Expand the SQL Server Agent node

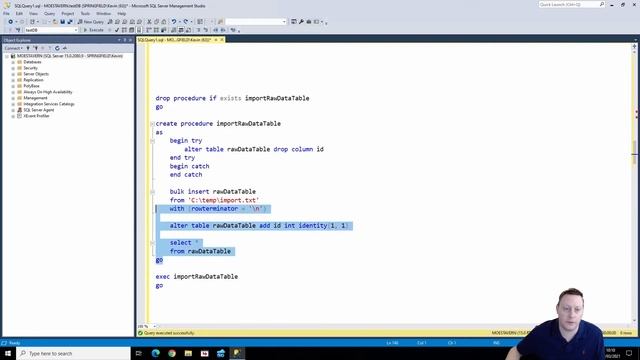pyautogui.click(x=13, y=110)
